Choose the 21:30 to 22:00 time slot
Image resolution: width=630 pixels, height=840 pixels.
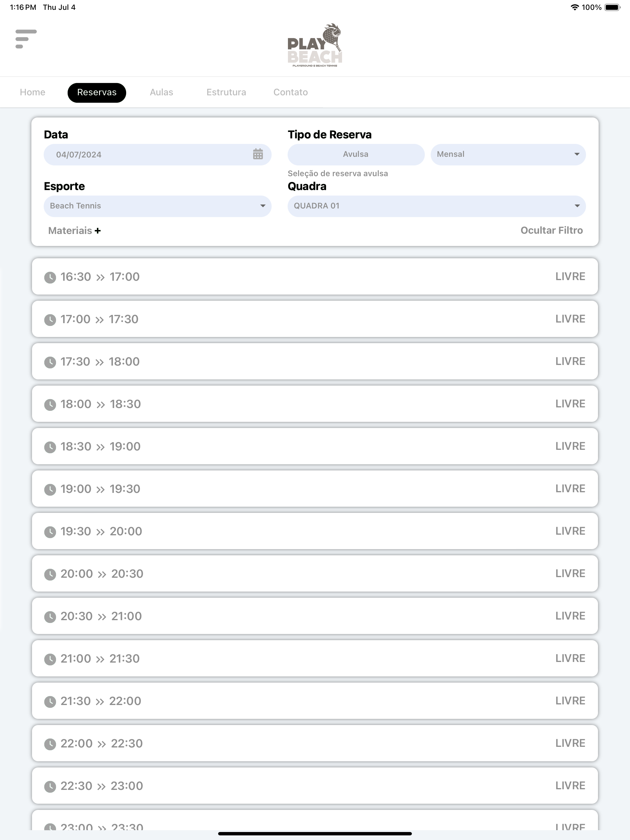[315, 701]
